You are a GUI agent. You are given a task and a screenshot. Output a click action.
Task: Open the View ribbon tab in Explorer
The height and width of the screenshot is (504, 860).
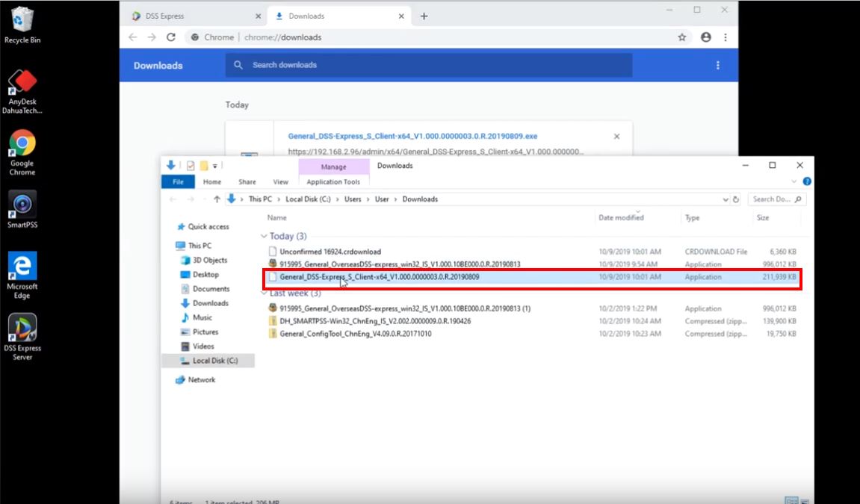(280, 181)
